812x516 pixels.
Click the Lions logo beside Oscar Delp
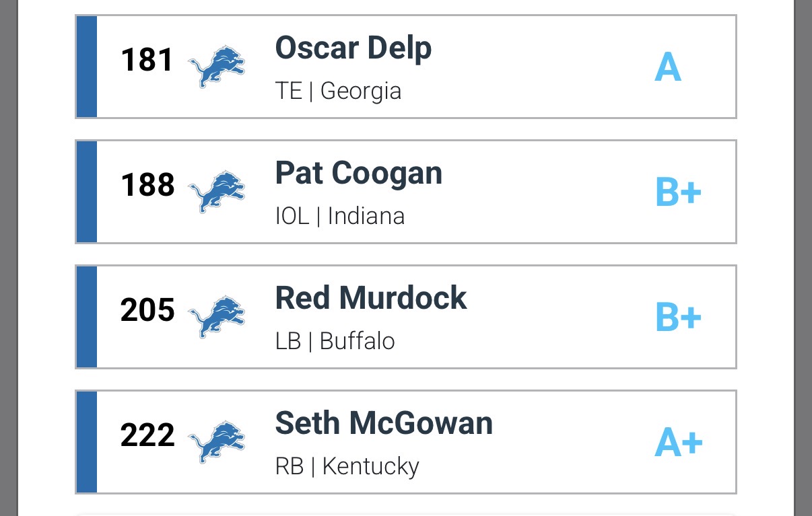point(217,65)
